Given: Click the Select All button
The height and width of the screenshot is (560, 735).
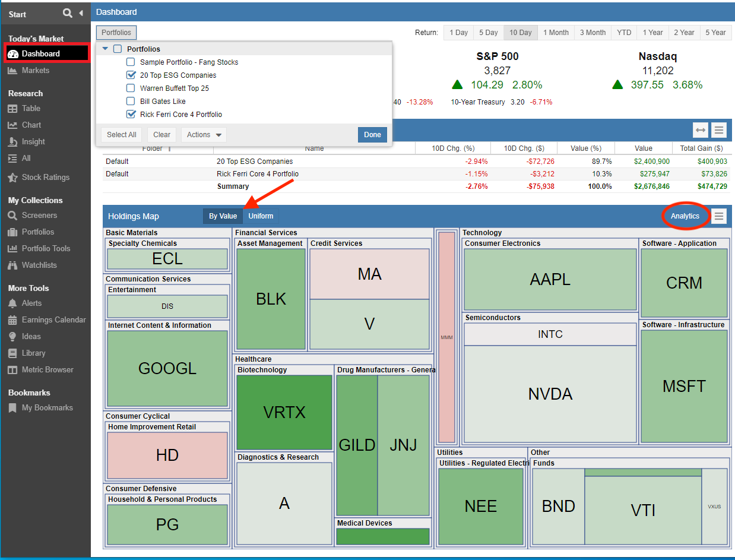Looking at the screenshot, I should 122,135.
